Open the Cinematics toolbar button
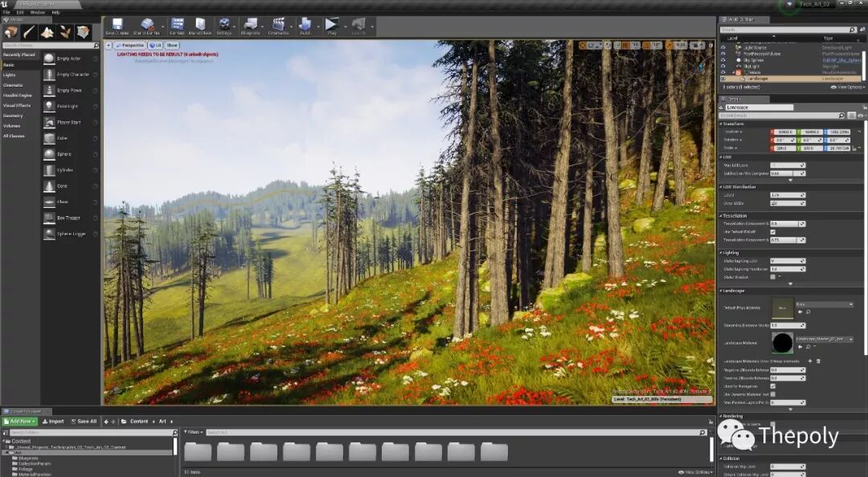This screenshot has height=477, width=868. tap(278, 26)
